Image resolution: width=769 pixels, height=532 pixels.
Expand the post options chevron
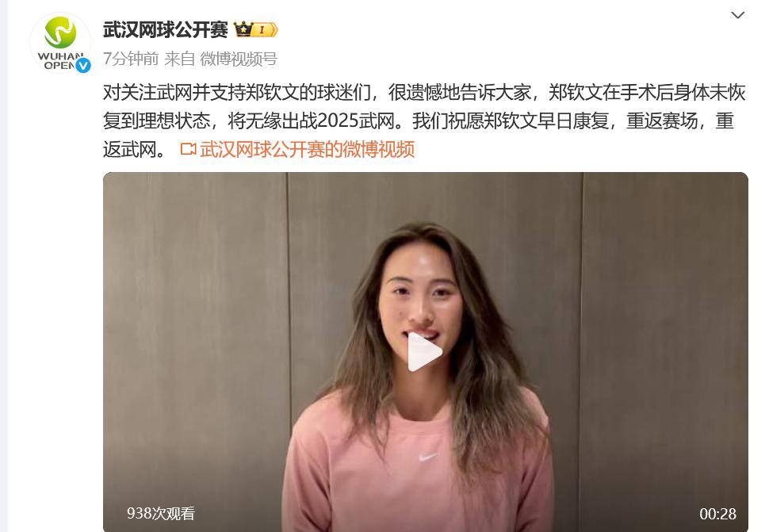737,15
